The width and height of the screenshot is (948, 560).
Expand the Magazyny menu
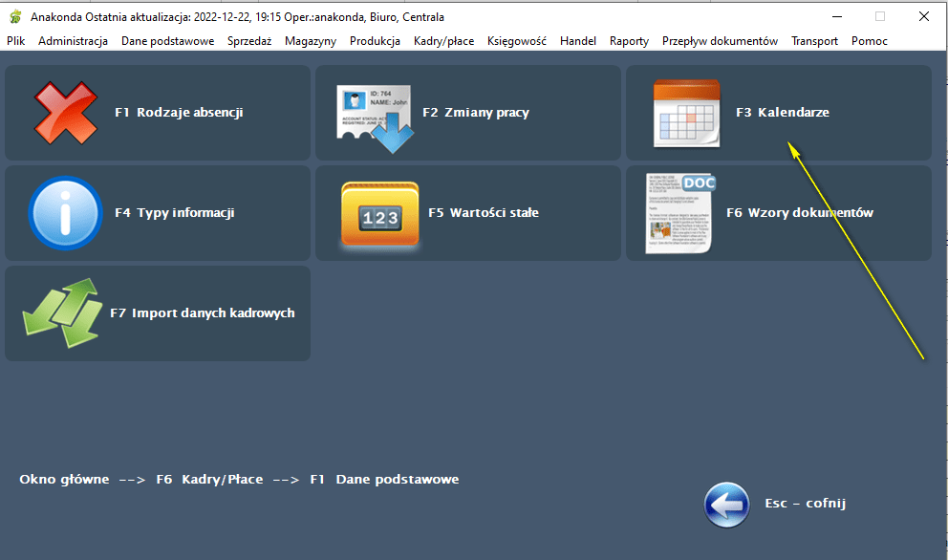311,41
